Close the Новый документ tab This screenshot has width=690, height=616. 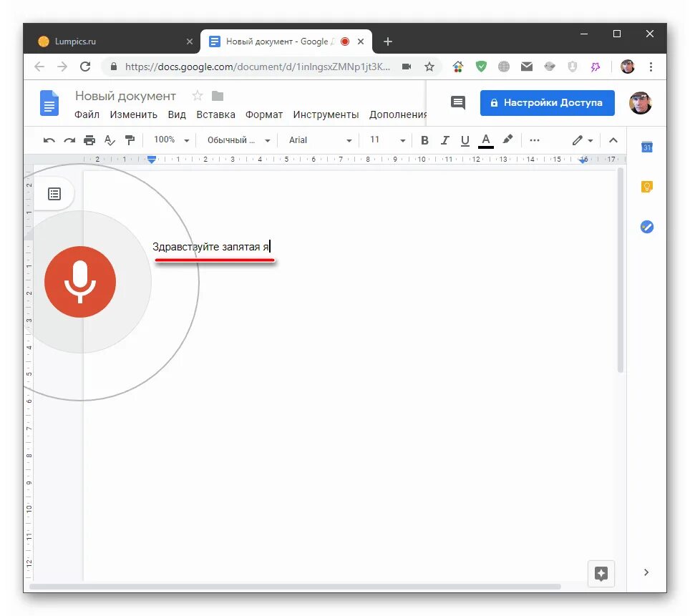coord(361,41)
